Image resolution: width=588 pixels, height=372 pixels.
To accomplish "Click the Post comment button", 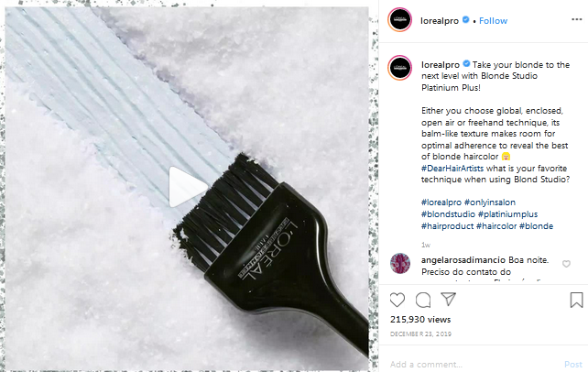I will [573, 364].
